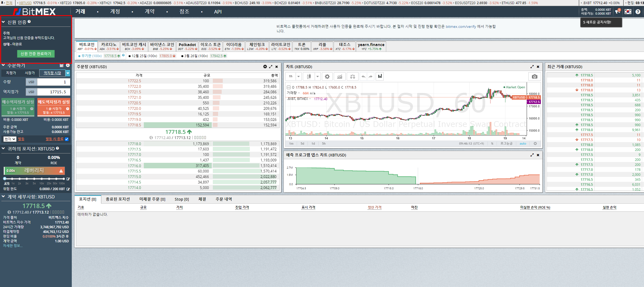Viewport: 644px width, 287px height.
Task: Show help for buy stop order button
Action: pos(32,109)
